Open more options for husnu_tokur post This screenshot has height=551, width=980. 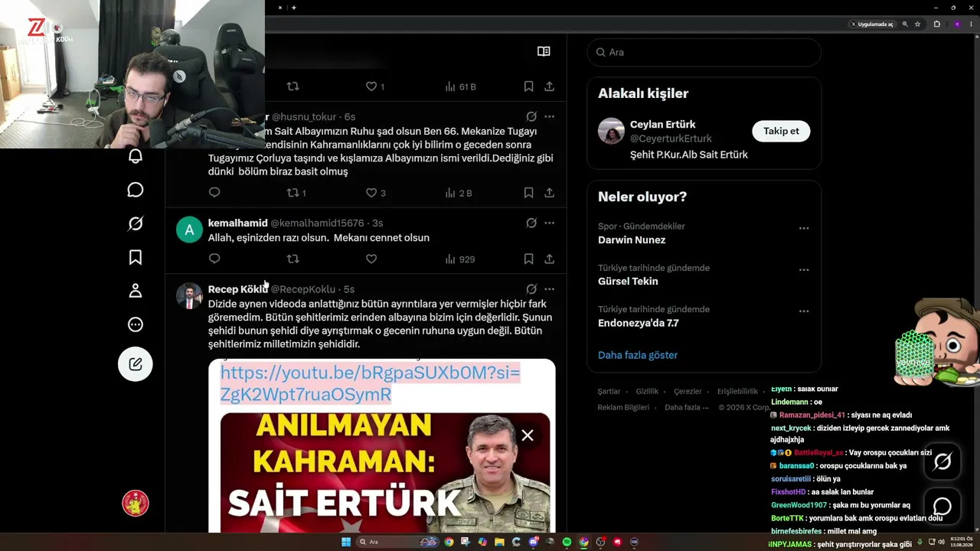(549, 116)
